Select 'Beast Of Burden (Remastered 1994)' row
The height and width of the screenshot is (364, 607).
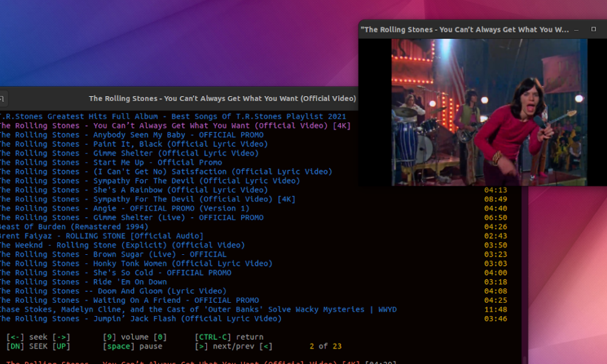pos(74,227)
